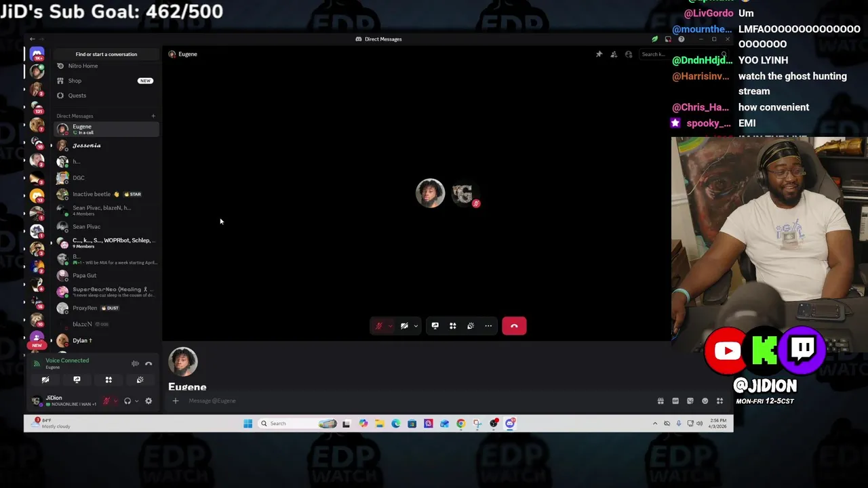Navigate back with arrow in title bar
The height and width of the screenshot is (488, 868).
tap(32, 39)
